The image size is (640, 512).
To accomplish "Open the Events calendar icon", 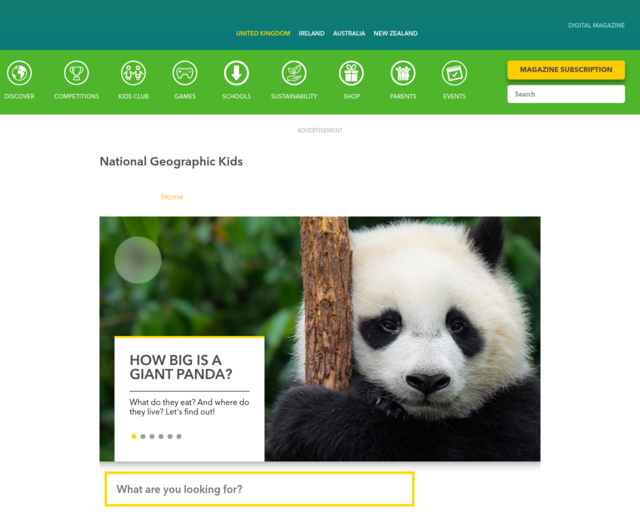I will [x=454, y=73].
